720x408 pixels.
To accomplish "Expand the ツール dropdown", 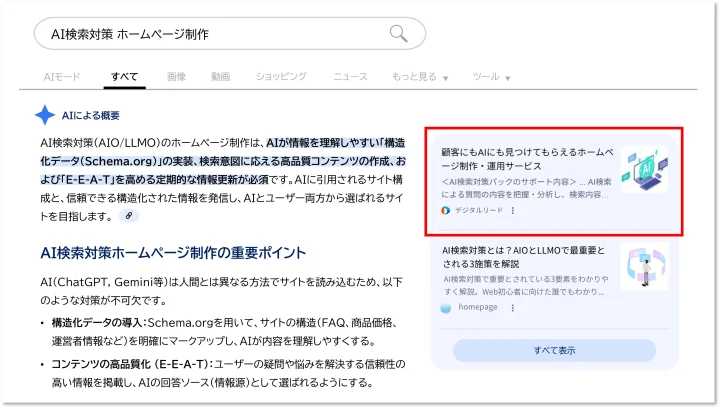I will pos(490,77).
